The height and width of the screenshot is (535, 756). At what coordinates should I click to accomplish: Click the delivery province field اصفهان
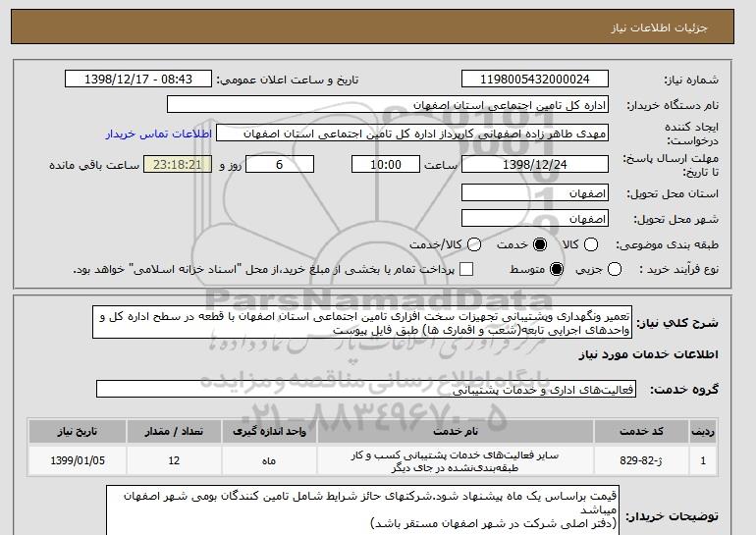[535, 193]
